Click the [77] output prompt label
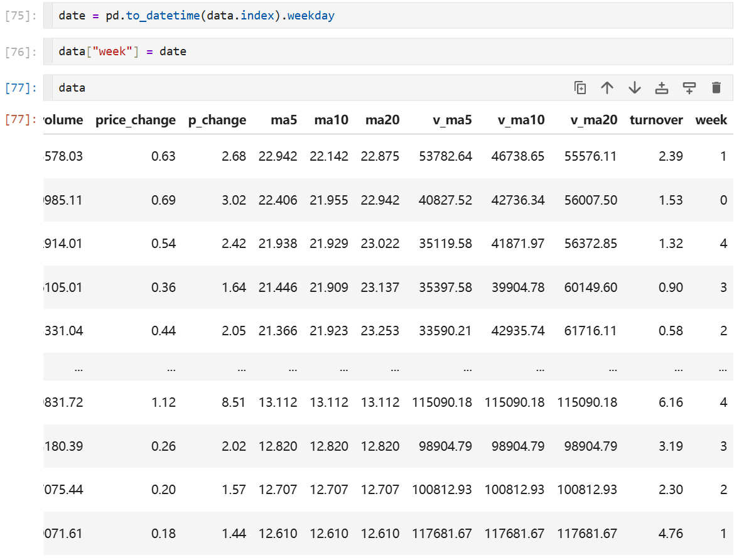This screenshot has width=739, height=560. coord(21,119)
